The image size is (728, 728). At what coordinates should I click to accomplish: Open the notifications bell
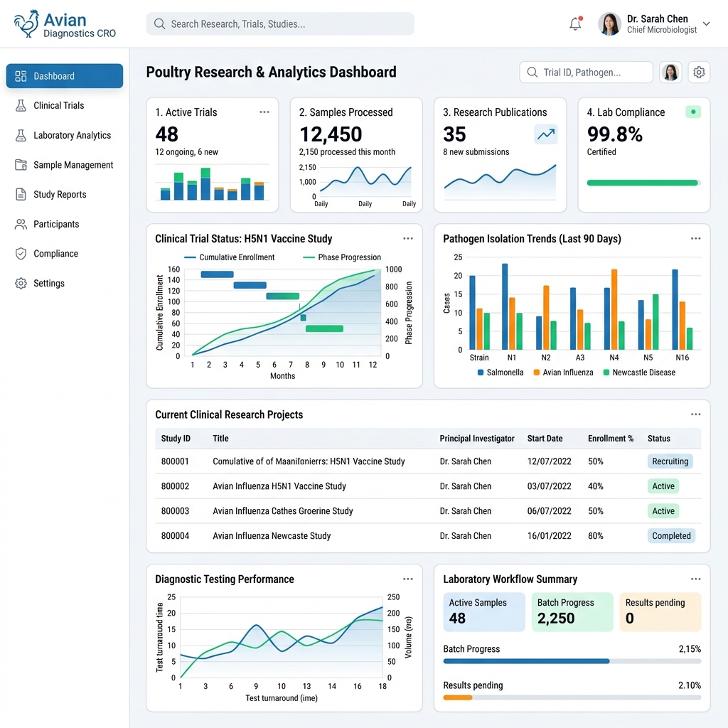click(x=576, y=23)
